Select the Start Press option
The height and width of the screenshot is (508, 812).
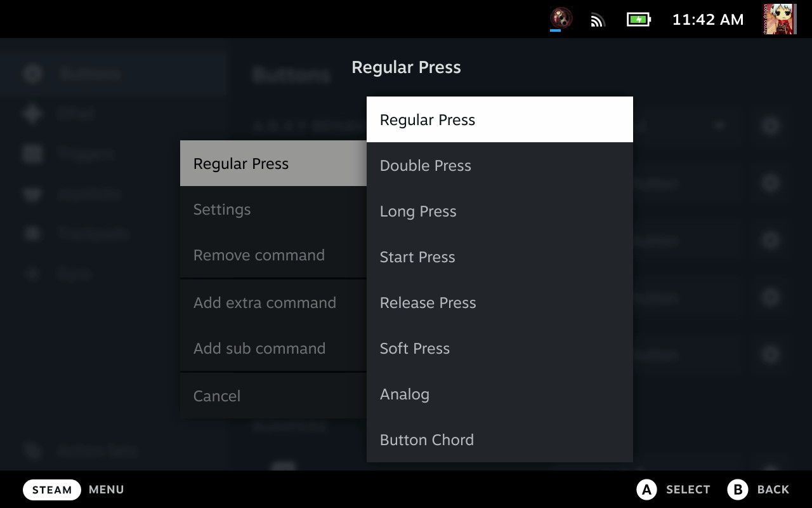pyautogui.click(x=499, y=257)
